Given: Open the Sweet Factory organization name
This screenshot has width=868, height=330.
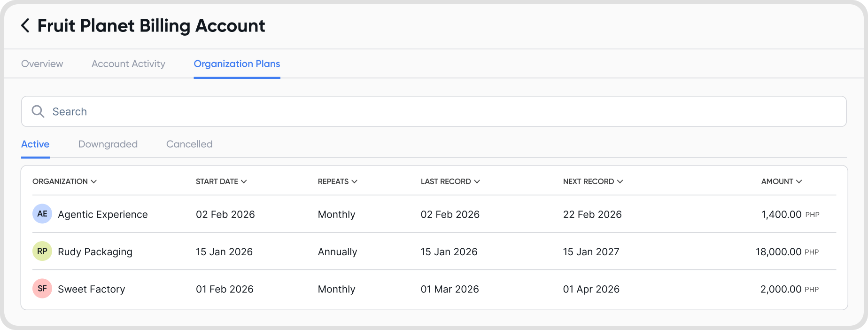Looking at the screenshot, I should [91, 289].
